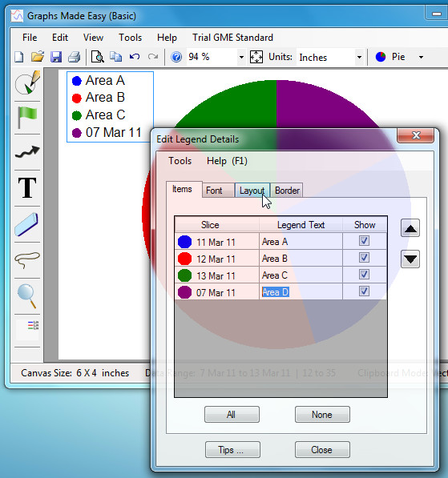Open help question mark icon
The width and height of the screenshot is (448, 478).
click(176, 57)
